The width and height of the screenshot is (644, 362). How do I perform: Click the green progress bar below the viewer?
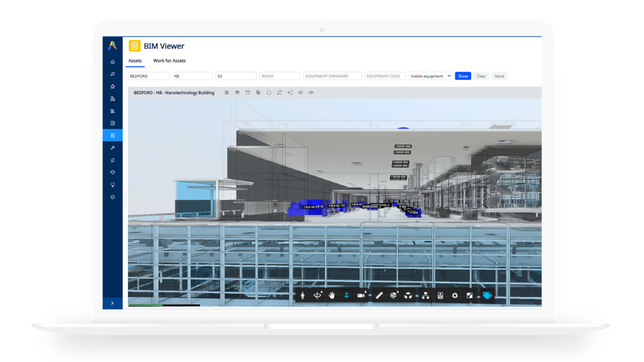click(146, 306)
